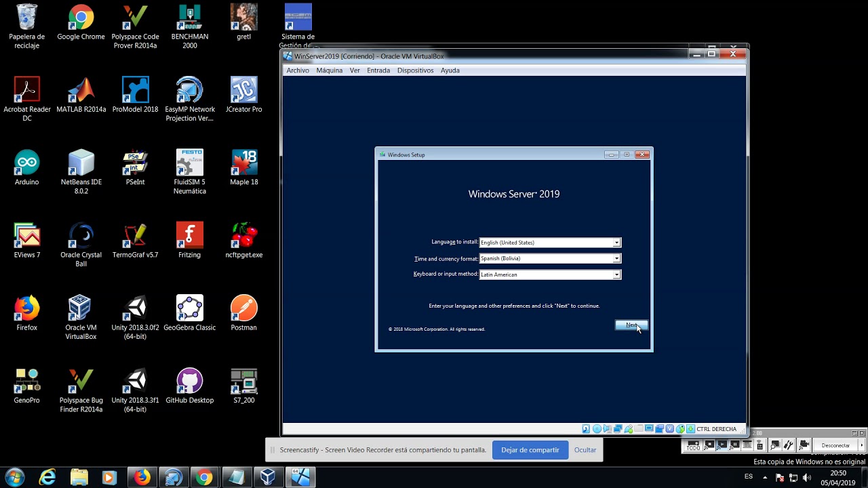The width and height of the screenshot is (868, 488).
Task: Open Oracle VM VirtualBox desktop shortcut
Action: 81,317
